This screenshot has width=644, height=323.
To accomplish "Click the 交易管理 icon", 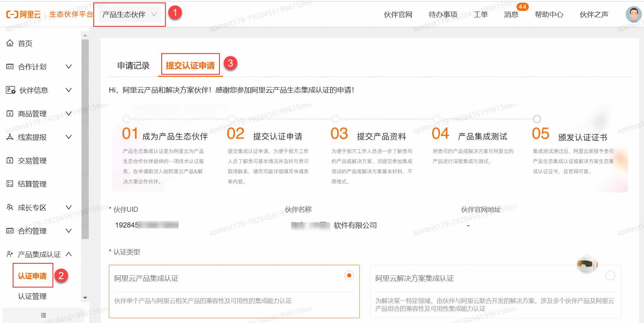I will coord(10,160).
